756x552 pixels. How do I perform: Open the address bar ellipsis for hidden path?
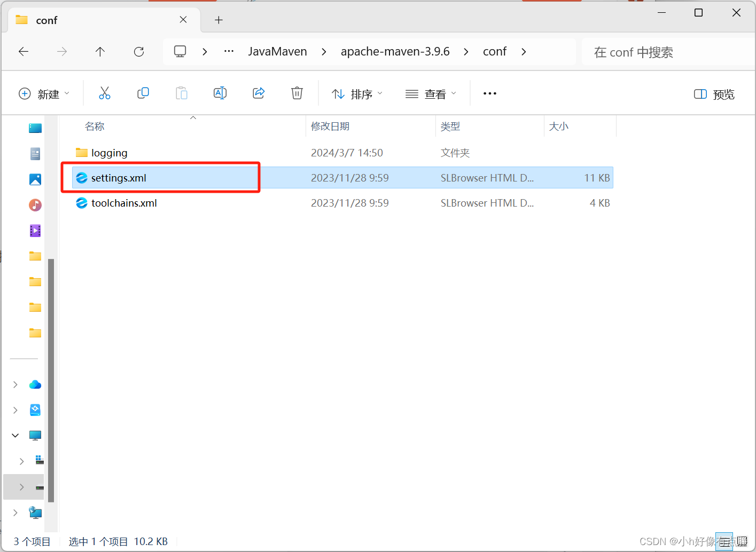point(229,51)
